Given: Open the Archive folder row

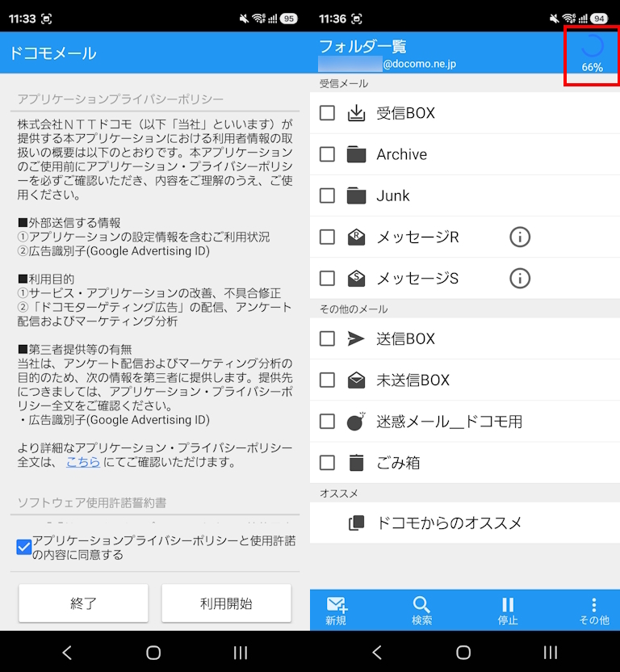Looking at the screenshot, I should [x=452, y=154].
